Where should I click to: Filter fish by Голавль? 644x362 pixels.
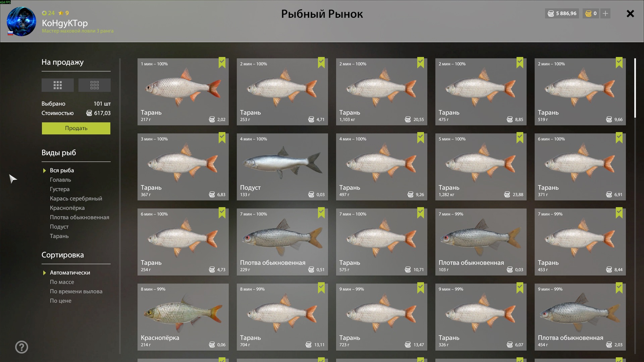tap(60, 180)
